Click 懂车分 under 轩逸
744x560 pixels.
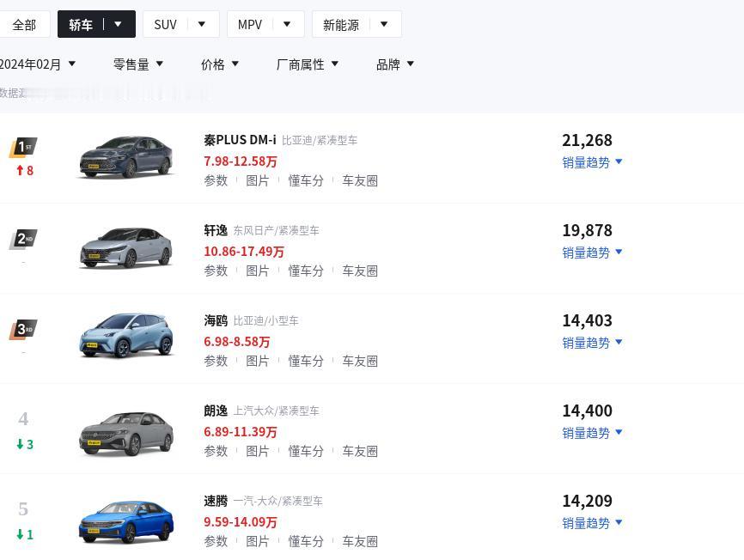(306, 271)
